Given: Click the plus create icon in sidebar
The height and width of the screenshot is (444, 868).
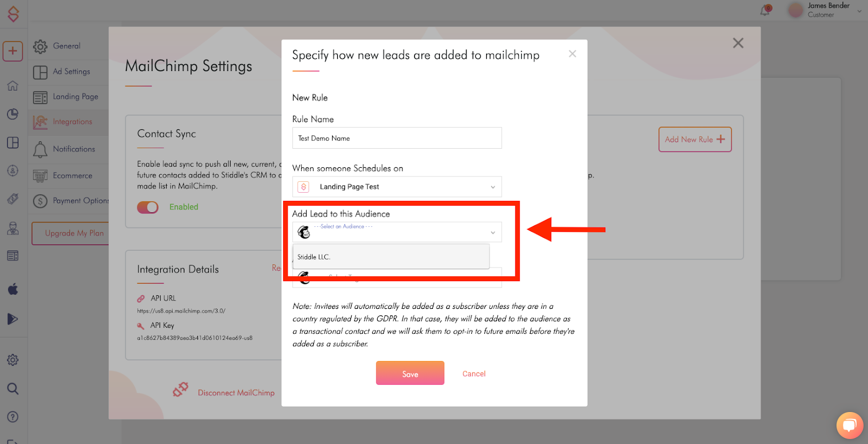Looking at the screenshot, I should [x=12, y=52].
